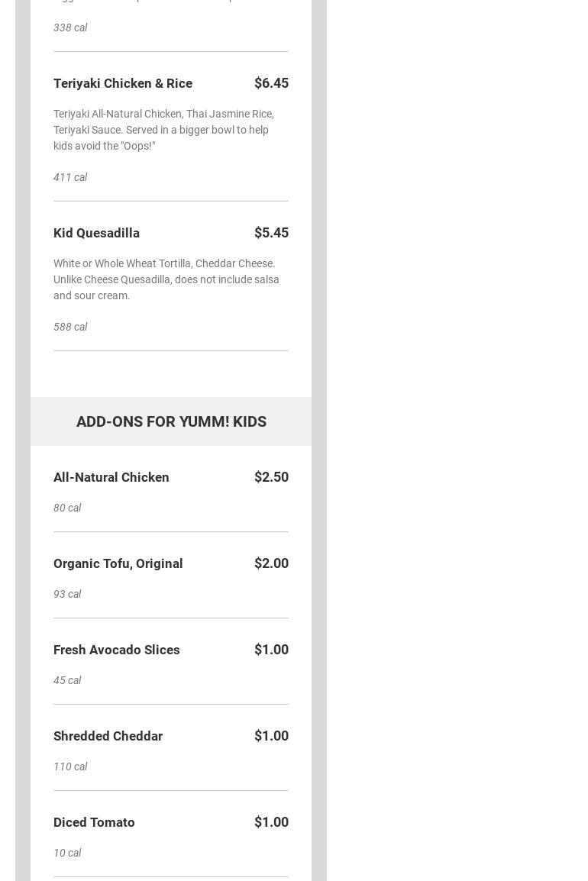
Task: Click the 80 cal label
Action: pyautogui.click(x=67, y=508)
